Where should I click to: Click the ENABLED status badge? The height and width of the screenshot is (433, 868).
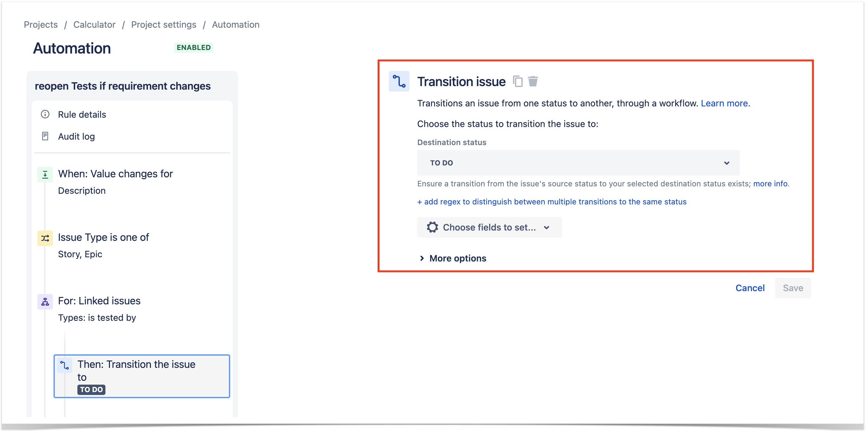194,47
